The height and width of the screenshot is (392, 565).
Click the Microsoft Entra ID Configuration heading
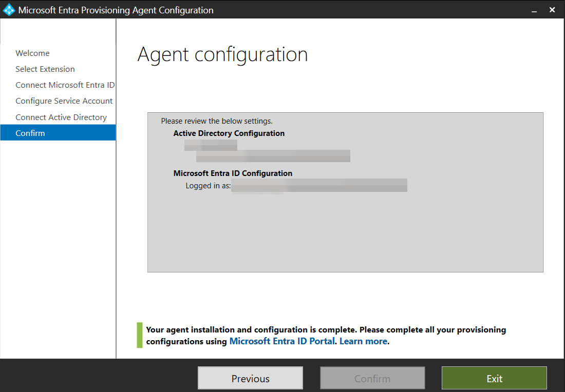233,173
